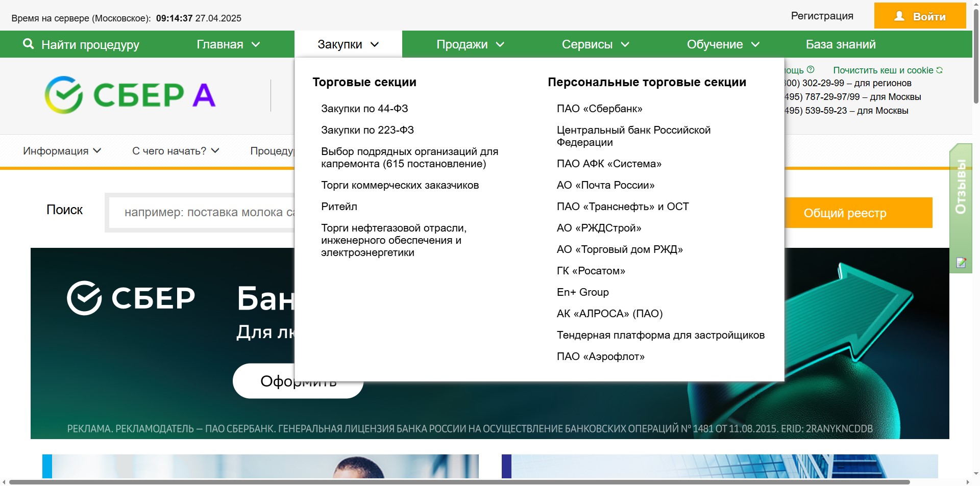Click the Войти login button
Screen dimensions: 980x486
coord(920,16)
